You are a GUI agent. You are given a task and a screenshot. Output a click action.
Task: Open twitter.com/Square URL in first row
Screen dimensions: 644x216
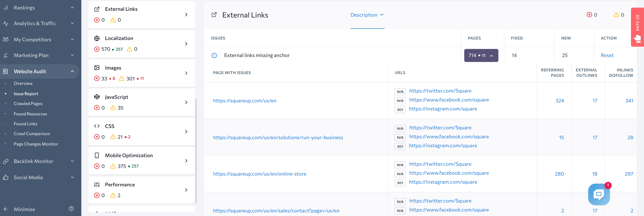pos(440,91)
